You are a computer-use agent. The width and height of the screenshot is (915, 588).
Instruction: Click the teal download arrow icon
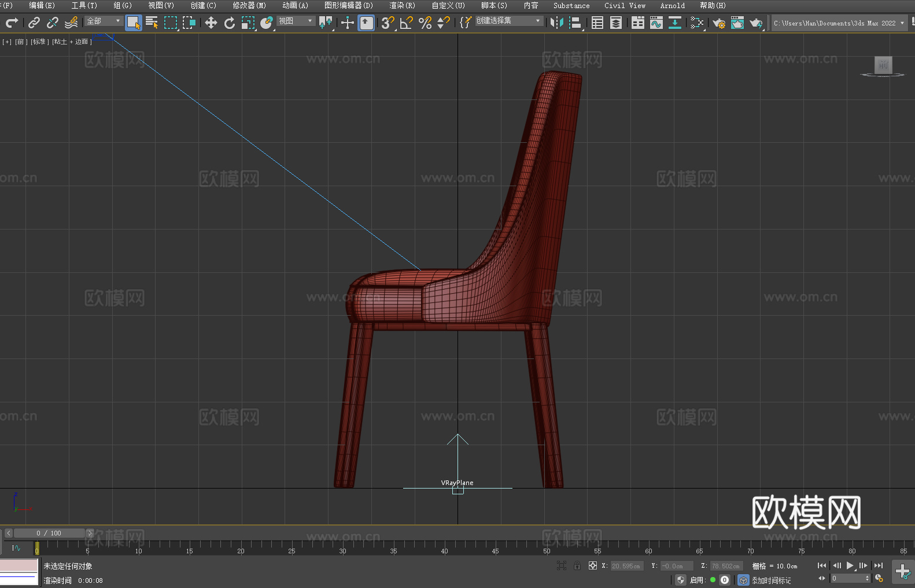tap(675, 23)
